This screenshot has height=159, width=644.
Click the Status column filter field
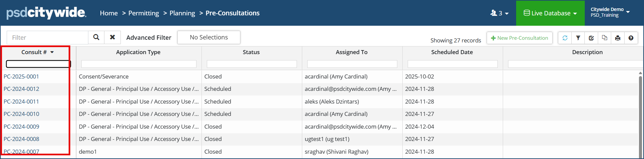(252, 64)
